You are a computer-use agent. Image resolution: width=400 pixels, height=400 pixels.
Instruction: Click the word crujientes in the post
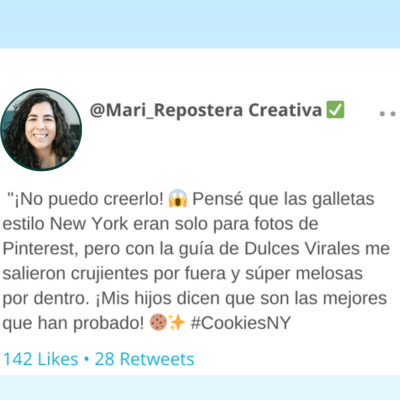[110, 274]
